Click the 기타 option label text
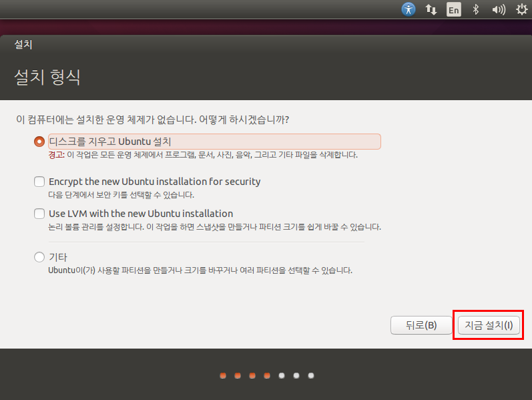Viewport: 532px width, 400px height. [x=58, y=257]
